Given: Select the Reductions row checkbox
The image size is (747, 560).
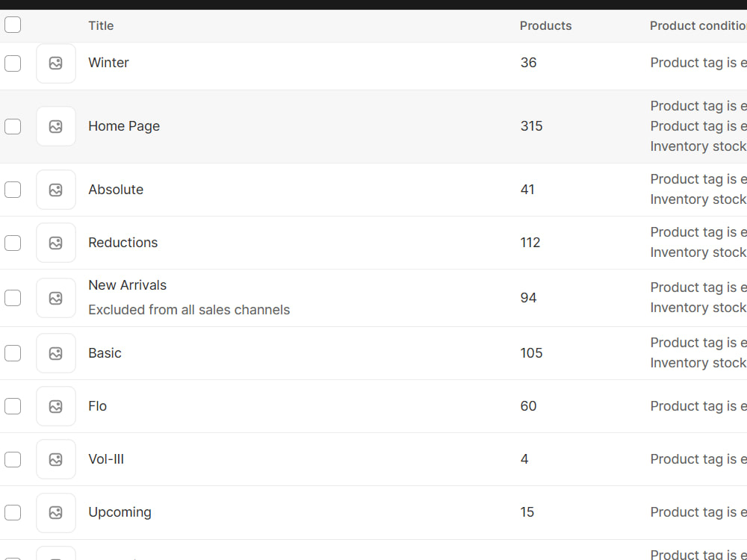Looking at the screenshot, I should click(x=13, y=243).
